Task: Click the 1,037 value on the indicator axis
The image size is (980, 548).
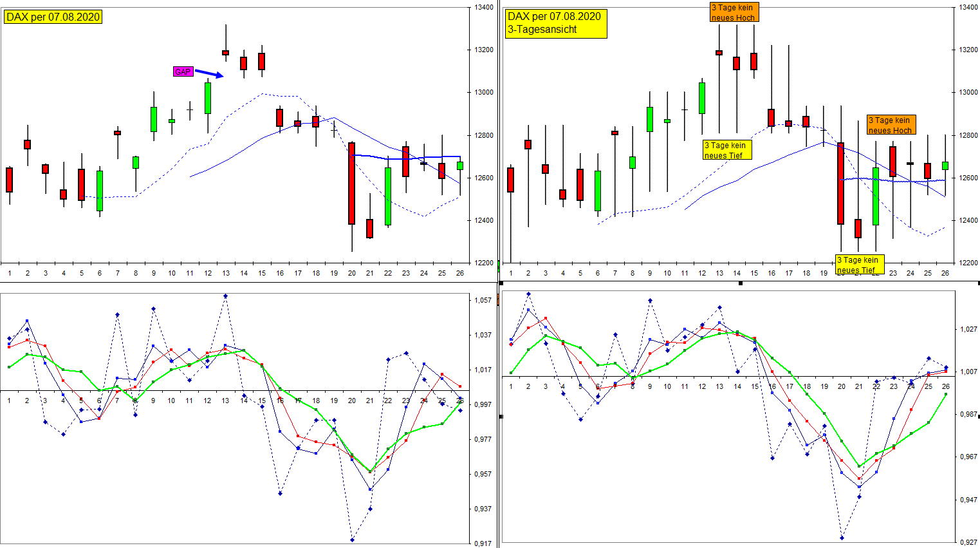Action: (x=483, y=335)
